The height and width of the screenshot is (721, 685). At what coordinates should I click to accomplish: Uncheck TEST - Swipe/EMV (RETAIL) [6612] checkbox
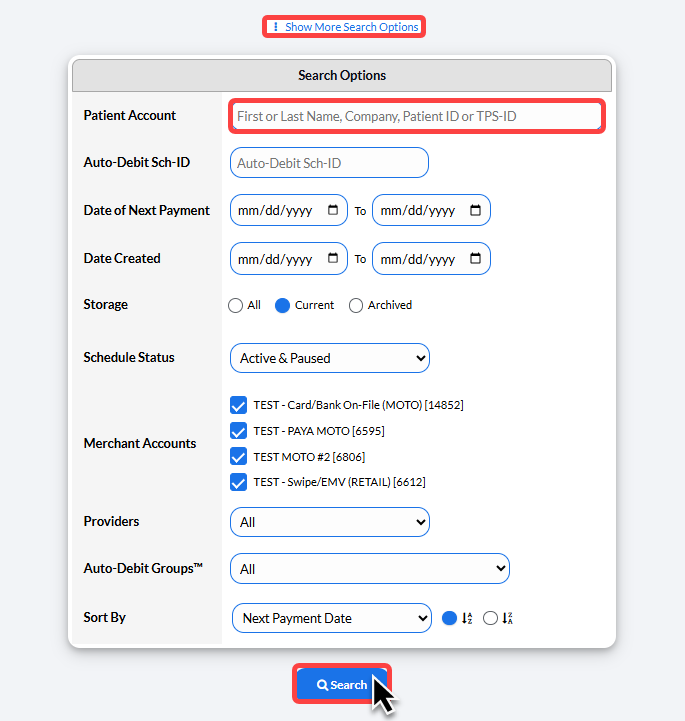pyautogui.click(x=239, y=482)
